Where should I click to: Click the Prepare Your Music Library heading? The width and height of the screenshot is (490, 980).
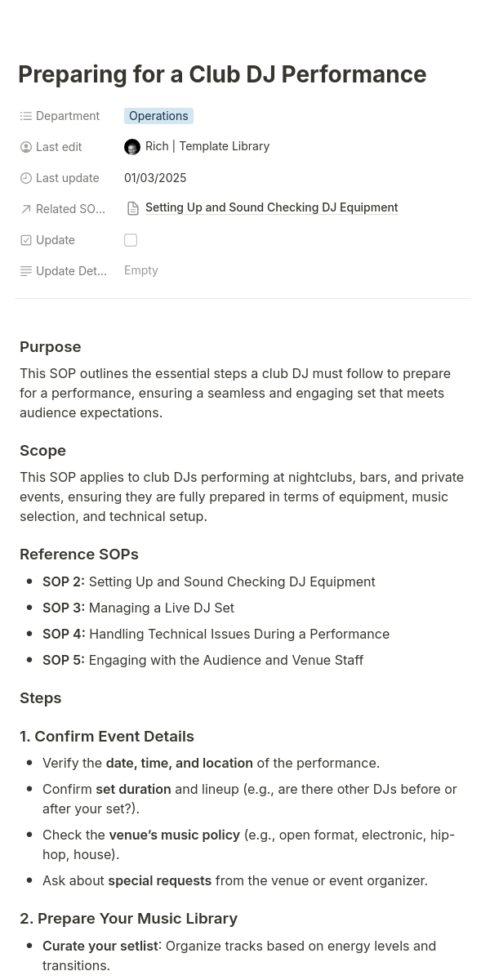coord(128,919)
